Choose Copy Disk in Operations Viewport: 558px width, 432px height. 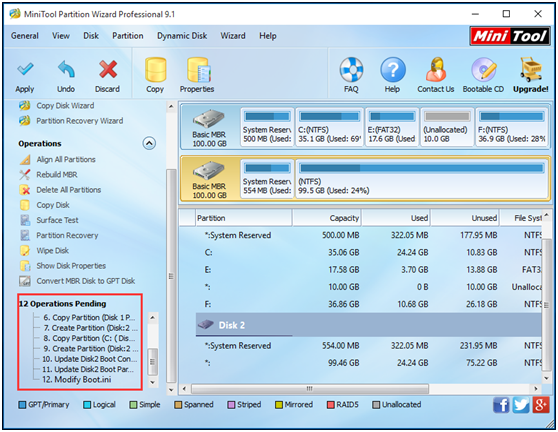[45, 205]
